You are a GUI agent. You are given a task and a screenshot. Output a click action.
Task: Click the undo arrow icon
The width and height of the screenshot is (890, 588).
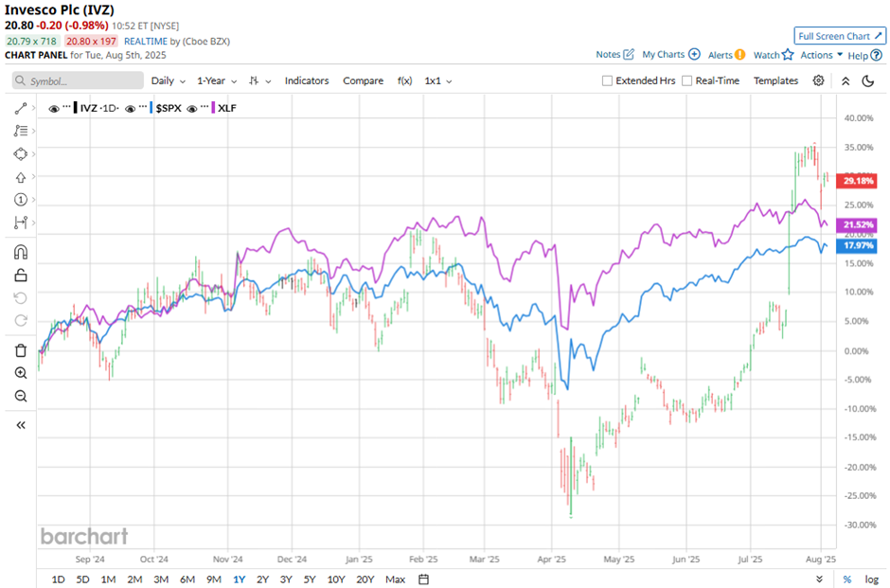click(21, 298)
